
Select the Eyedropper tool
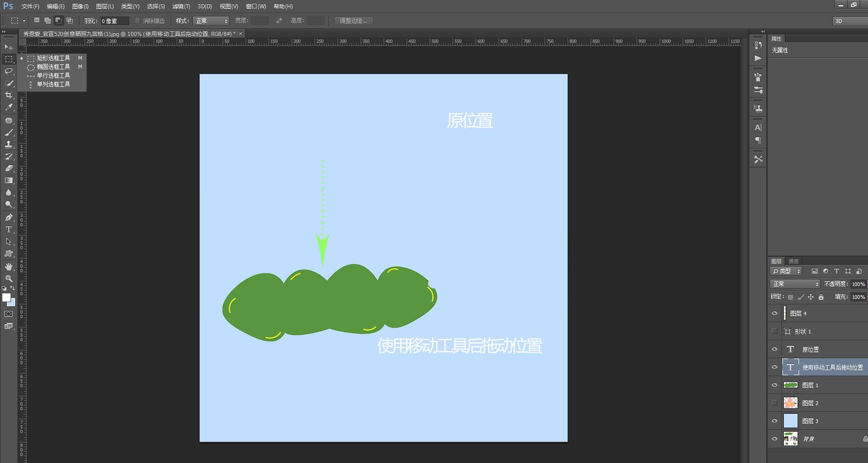coord(8,107)
